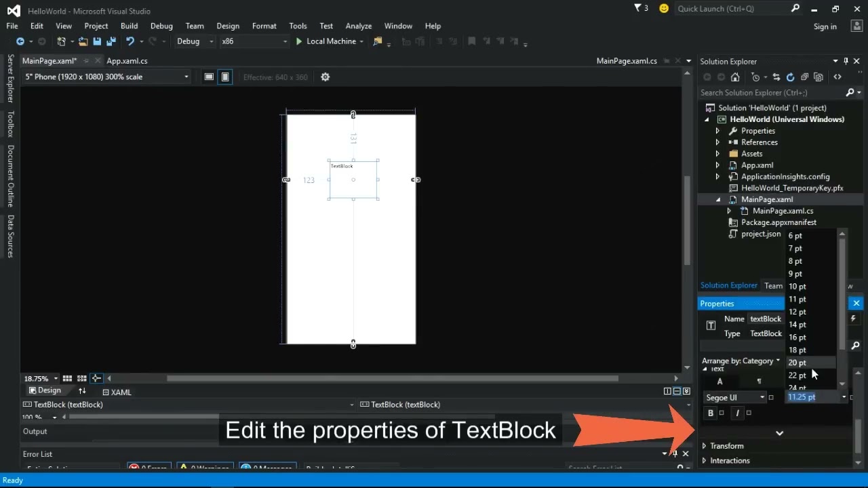Image resolution: width=868 pixels, height=488 pixels.
Task: Click the Undo arrow in the toolbar
Action: [130, 41]
